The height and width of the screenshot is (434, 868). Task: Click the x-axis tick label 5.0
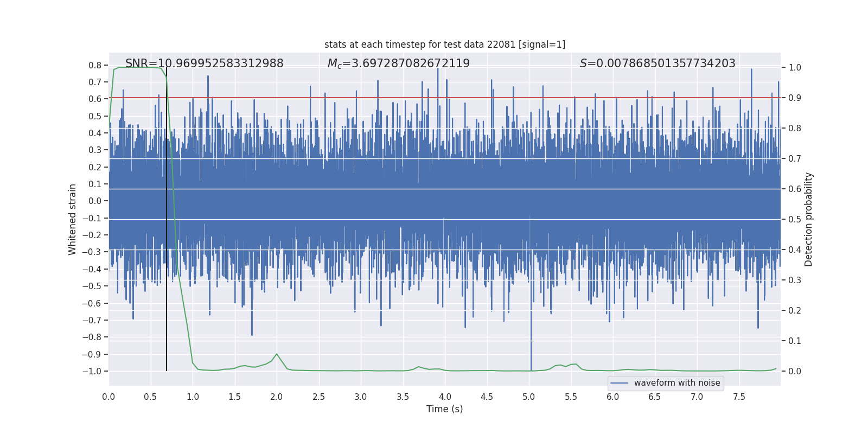529,397
